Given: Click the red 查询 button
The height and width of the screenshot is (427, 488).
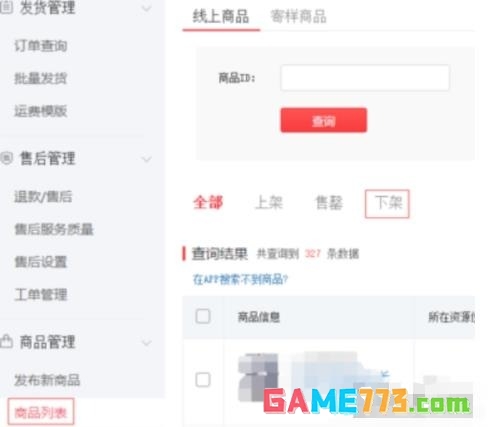Looking at the screenshot, I should [324, 120].
